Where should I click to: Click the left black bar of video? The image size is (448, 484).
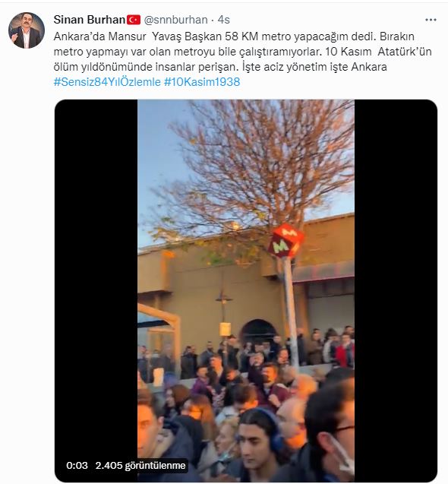coord(96,291)
